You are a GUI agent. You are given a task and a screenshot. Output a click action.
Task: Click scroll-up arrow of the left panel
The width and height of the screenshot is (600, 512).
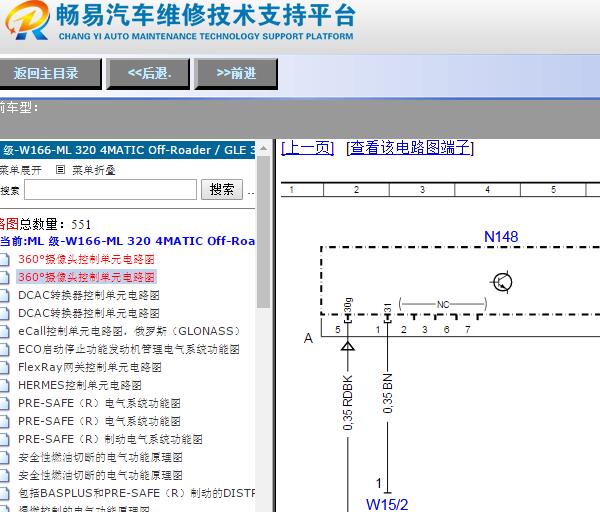263,148
